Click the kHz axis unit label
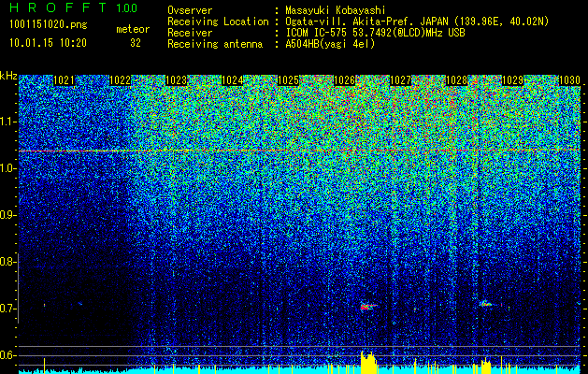588x374 pixels. (x=8, y=76)
